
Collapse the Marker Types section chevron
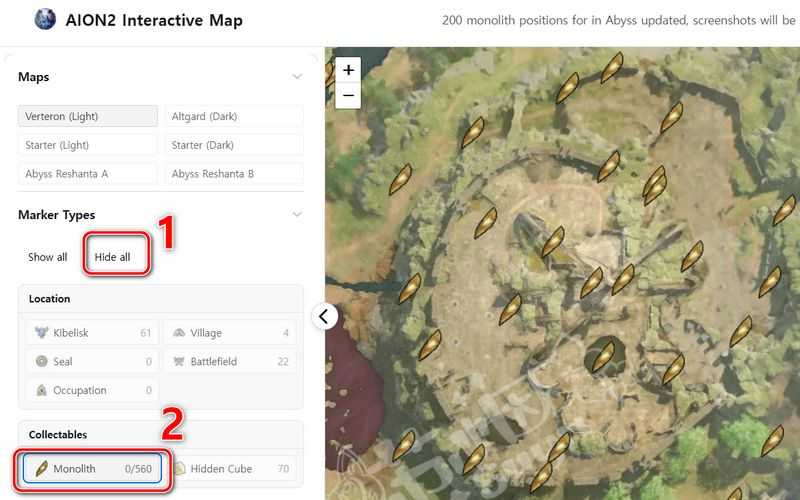(x=296, y=215)
